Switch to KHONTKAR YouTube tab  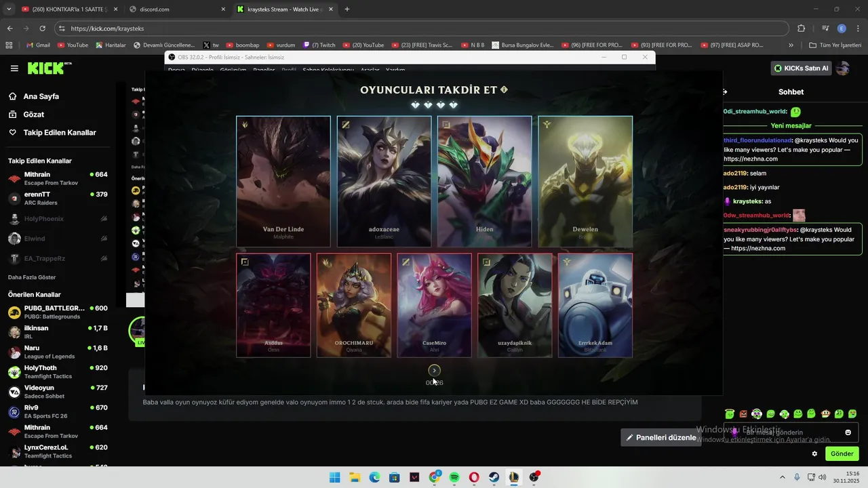(68, 9)
